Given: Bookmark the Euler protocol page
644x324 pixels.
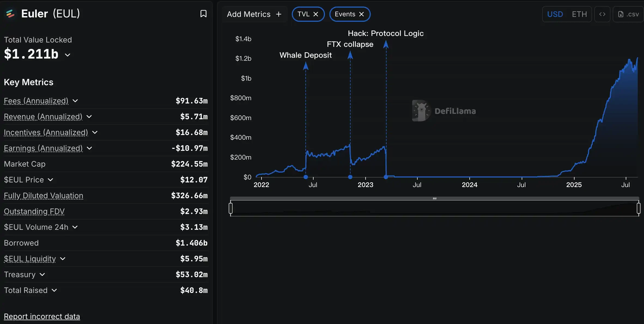Looking at the screenshot, I should (203, 13).
